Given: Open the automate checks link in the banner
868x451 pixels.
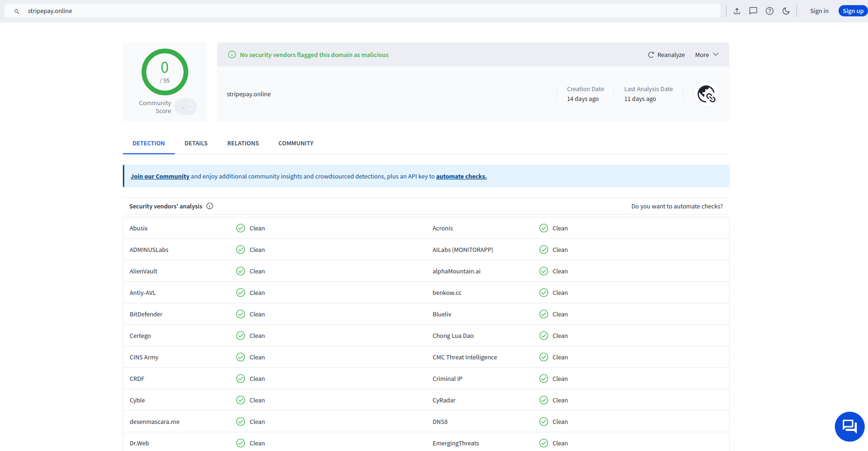Looking at the screenshot, I should click(x=461, y=176).
